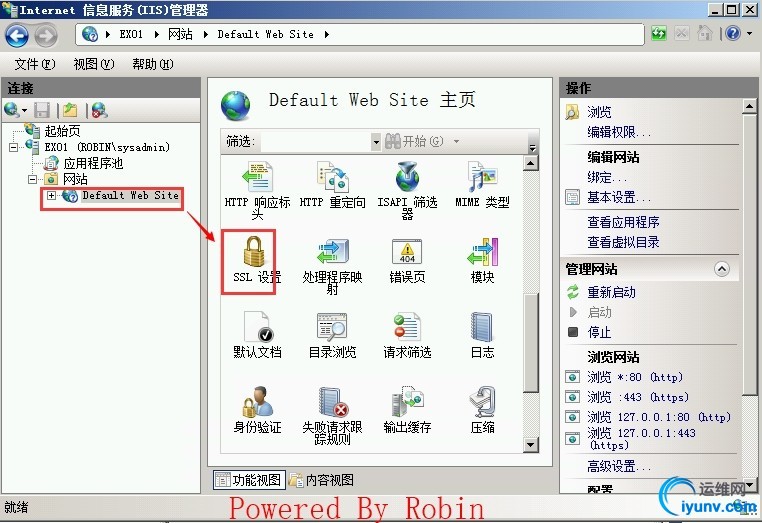Open 失败请求跟踪规则 feature
Screen dimensions: 762x523
pyautogui.click(x=332, y=416)
